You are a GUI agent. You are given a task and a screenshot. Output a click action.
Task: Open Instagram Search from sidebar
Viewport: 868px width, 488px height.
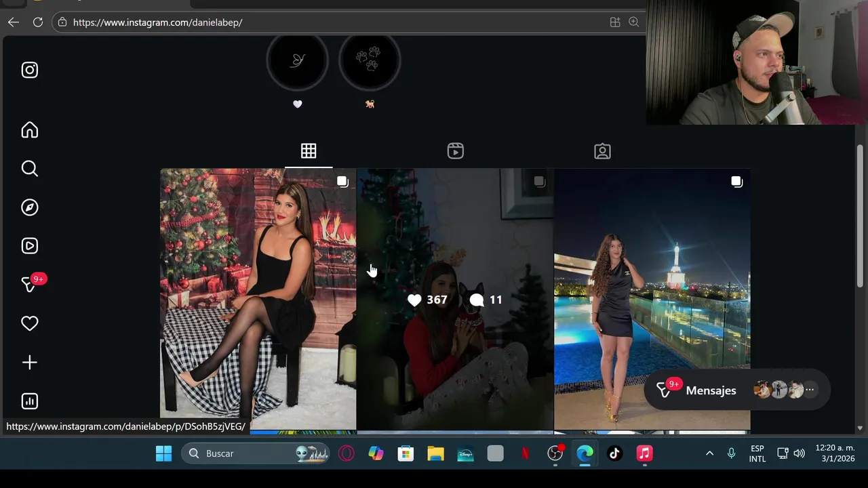(x=29, y=168)
